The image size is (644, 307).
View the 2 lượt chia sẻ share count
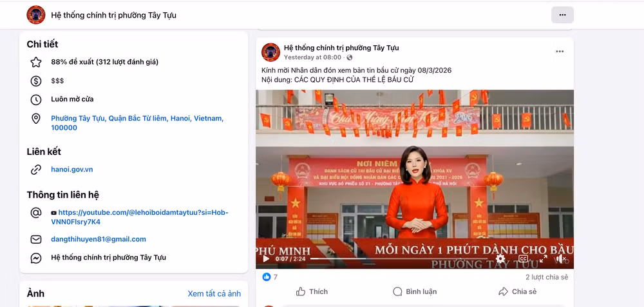click(x=547, y=277)
